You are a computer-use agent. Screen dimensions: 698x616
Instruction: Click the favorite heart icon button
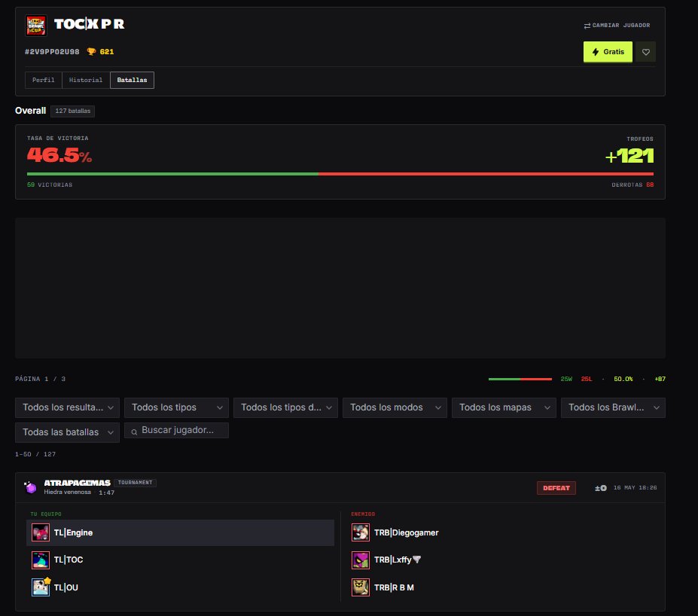[x=645, y=52]
